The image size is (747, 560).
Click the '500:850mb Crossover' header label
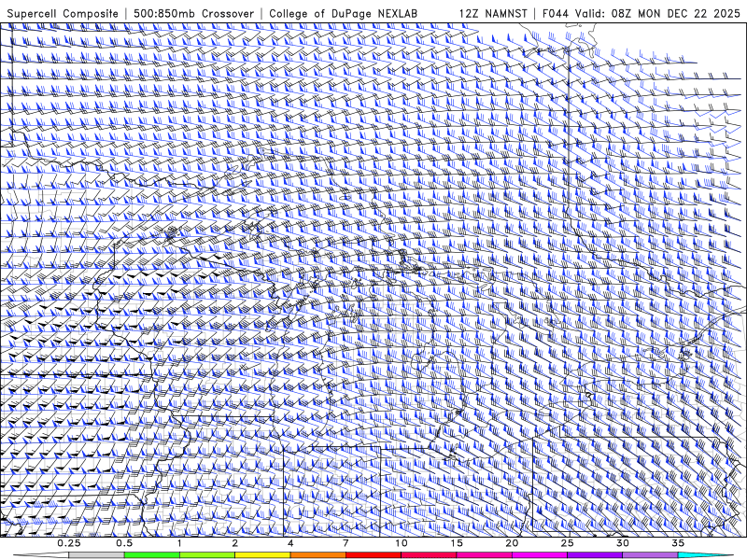193,13
